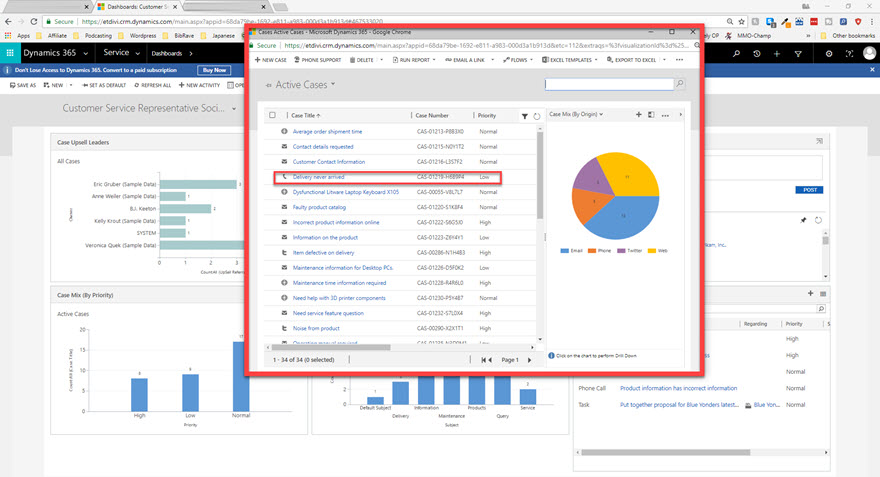Click phone origin icon on Delivery never arrived row
The image size is (880, 477).
[x=285, y=177]
